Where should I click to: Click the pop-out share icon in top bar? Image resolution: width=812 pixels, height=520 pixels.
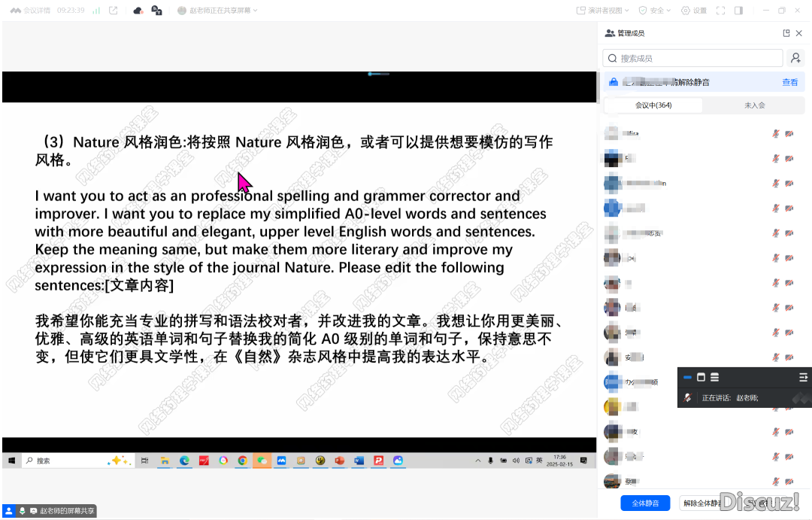[114, 11]
